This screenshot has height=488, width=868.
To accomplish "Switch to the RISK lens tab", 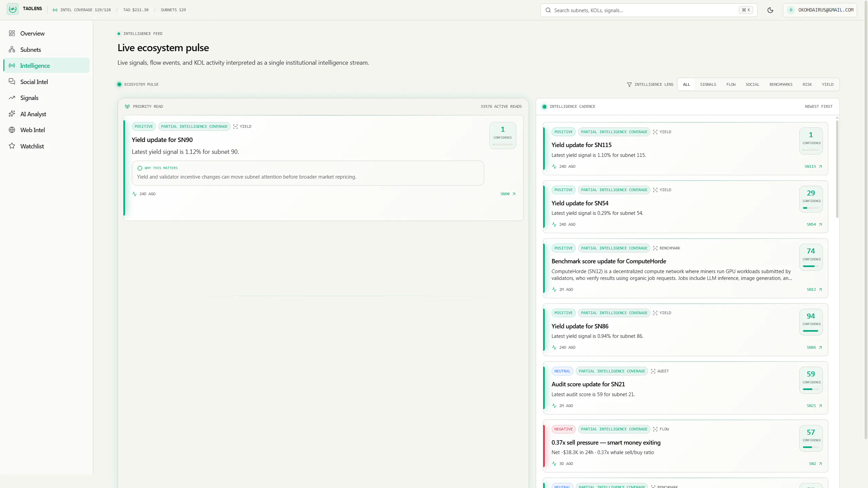I will (807, 84).
